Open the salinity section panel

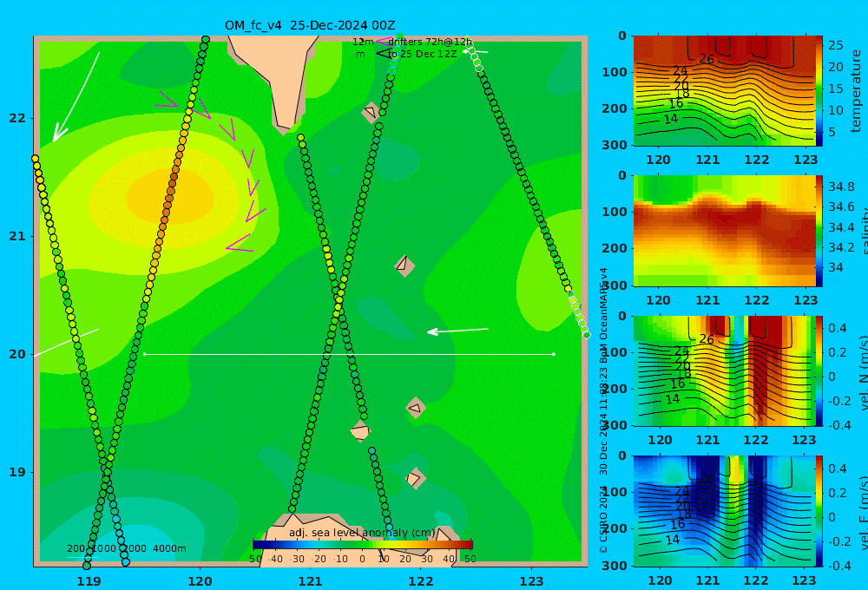point(724,231)
